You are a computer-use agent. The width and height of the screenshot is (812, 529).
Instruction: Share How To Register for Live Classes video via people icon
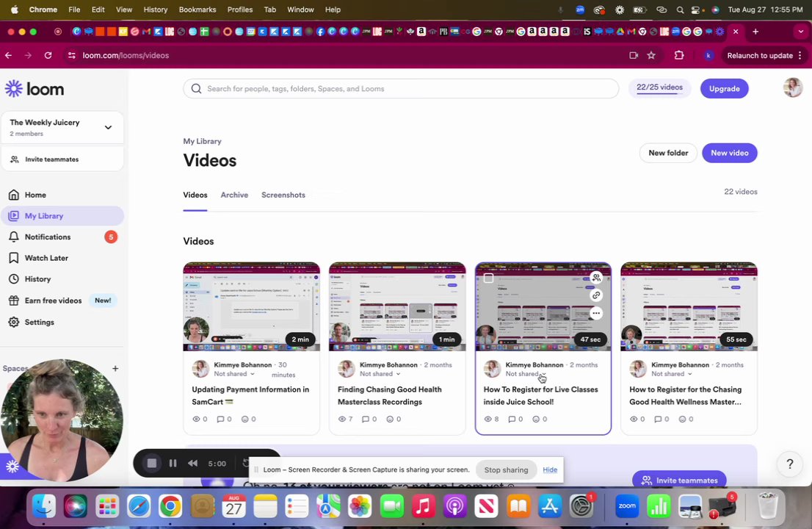coord(596,278)
